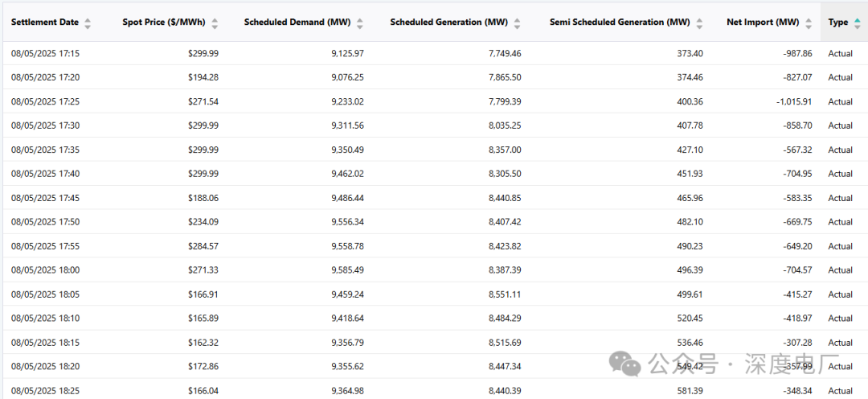Toggle sort icon for Scheduled Demand column
This screenshot has width=868, height=399.
(x=360, y=23)
